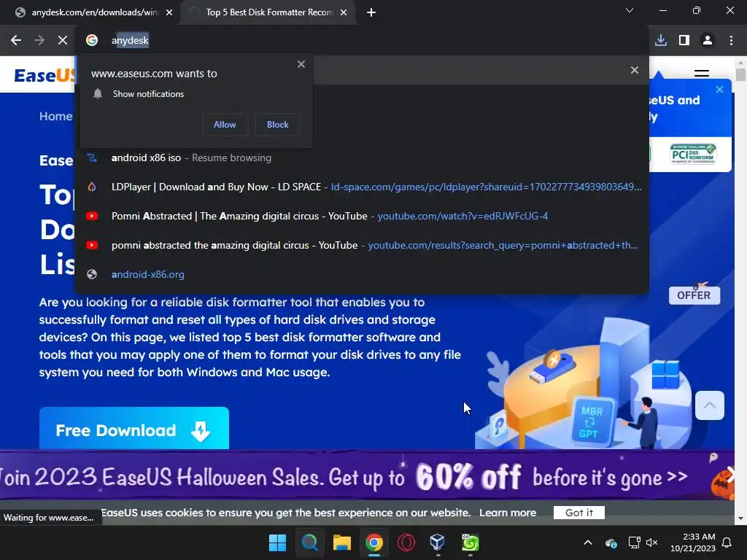Click Learn more in cookie notice
Viewport: 747px width, 560px height.
pyautogui.click(x=508, y=513)
